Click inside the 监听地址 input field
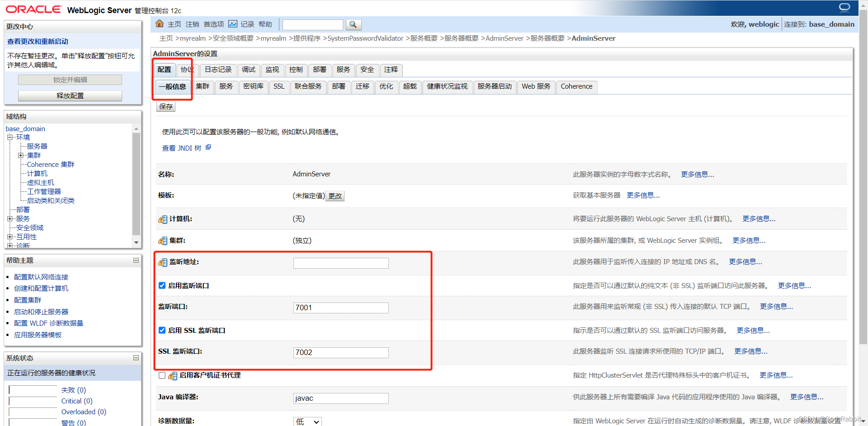Screen dimensions: 868x426 click(341, 262)
